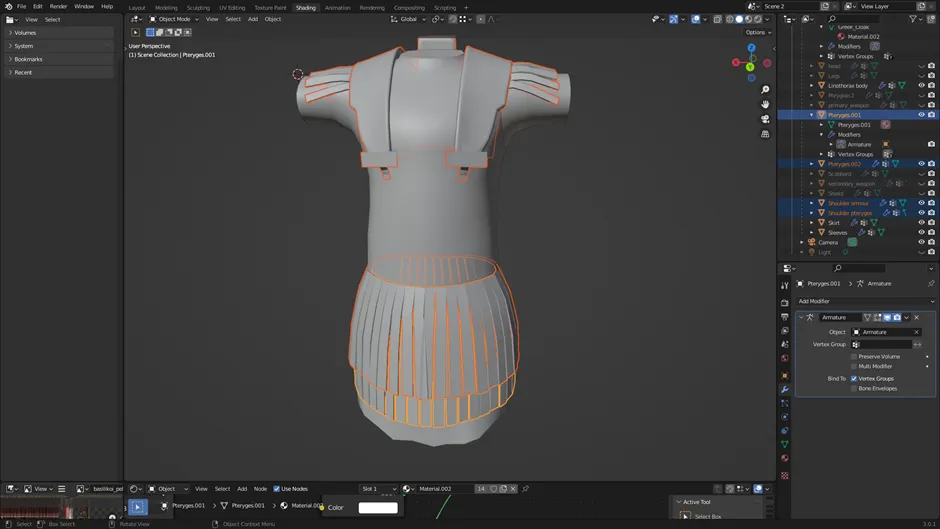Open the Tool properties tab icon
This screenshot has width=940, height=529.
(785, 285)
